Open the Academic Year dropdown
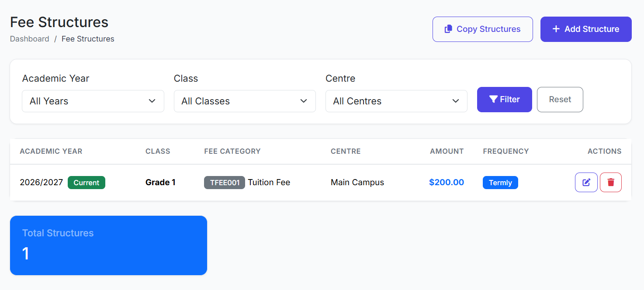 pos(93,101)
